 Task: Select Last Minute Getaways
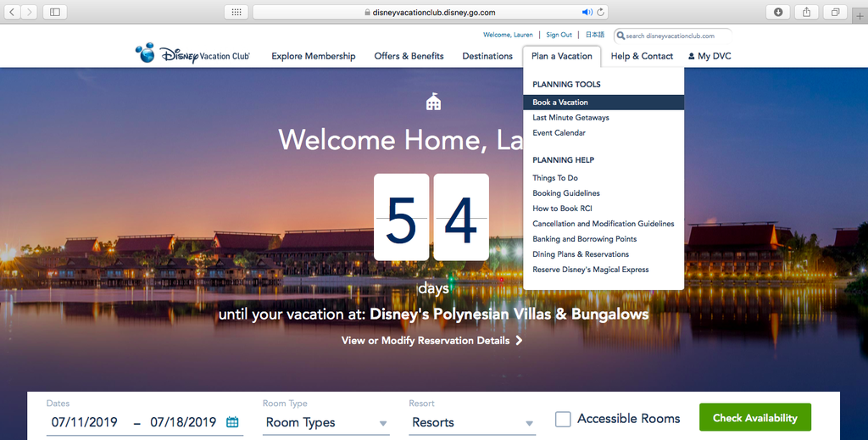click(x=570, y=117)
